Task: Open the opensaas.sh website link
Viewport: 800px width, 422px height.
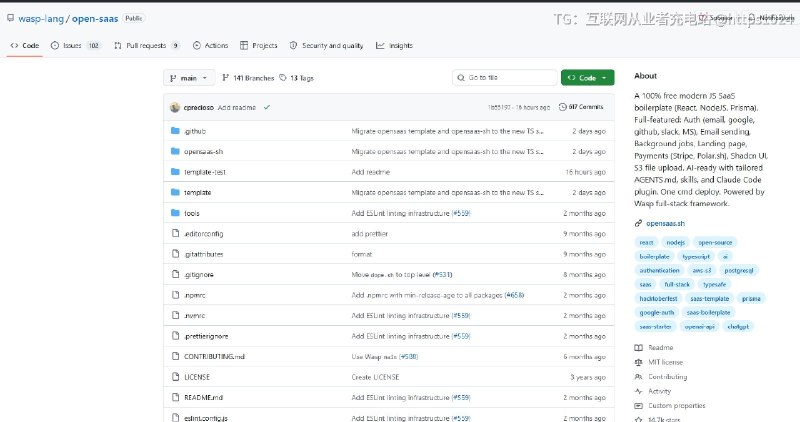Action: [665, 224]
